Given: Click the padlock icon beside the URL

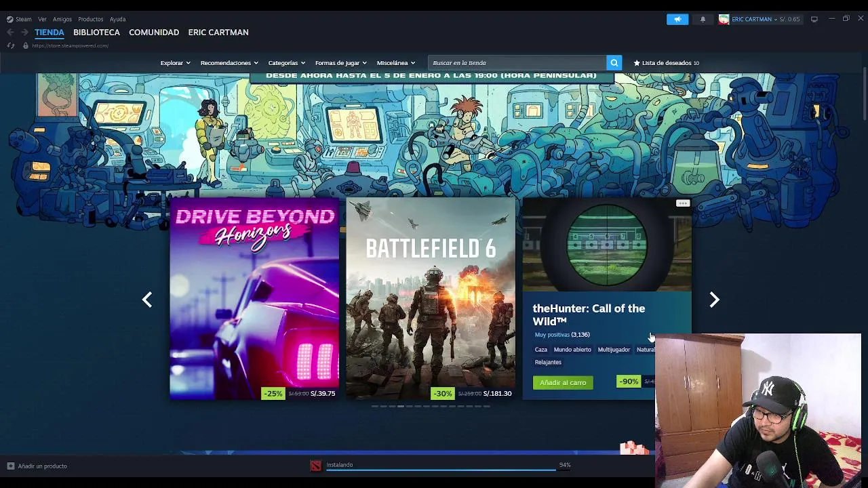Looking at the screenshot, I should 26,45.
